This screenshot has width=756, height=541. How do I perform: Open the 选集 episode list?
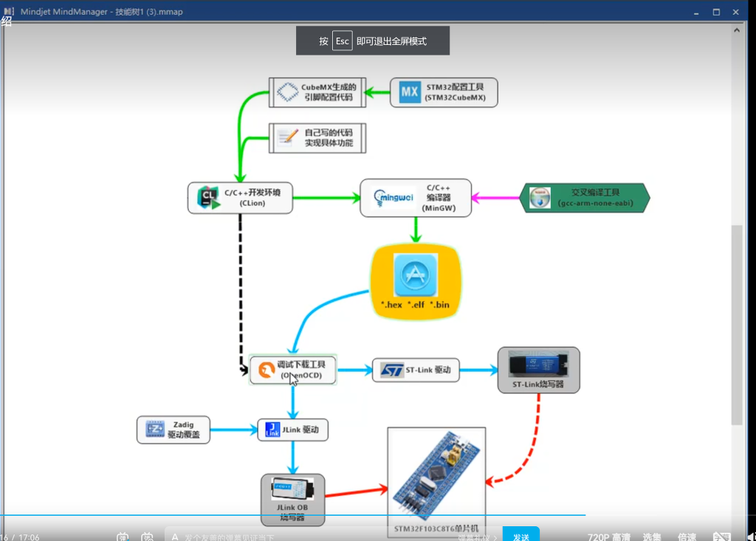(652, 537)
